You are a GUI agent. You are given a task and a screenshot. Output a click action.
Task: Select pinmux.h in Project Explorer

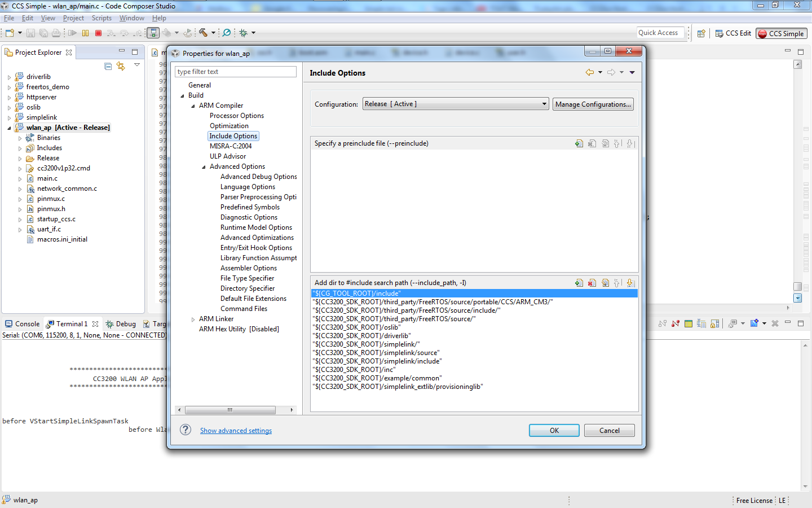pyautogui.click(x=51, y=209)
